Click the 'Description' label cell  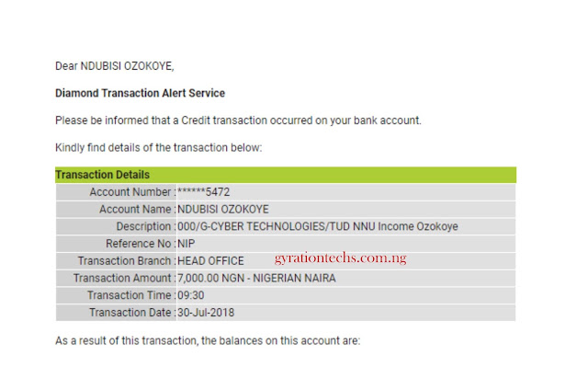[x=116, y=227]
